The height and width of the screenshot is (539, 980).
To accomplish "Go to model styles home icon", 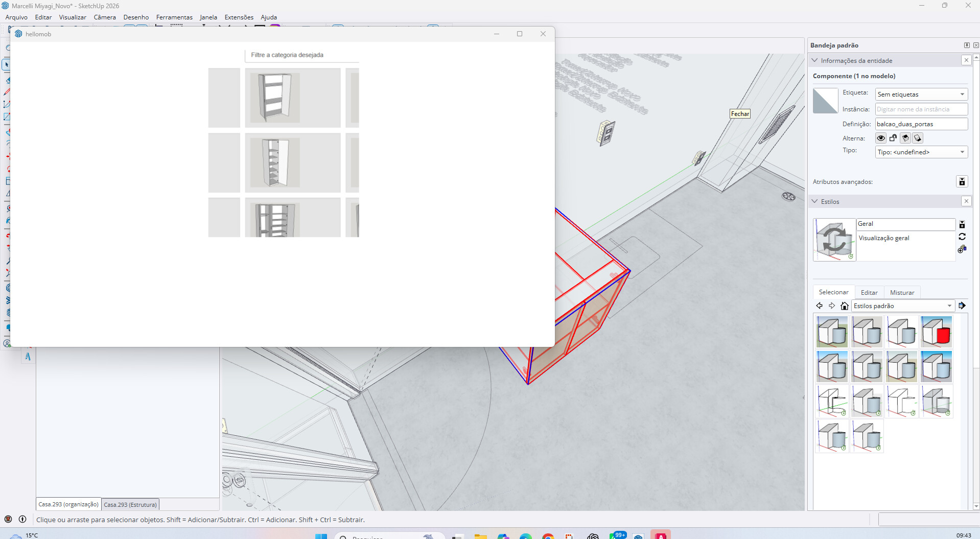I will (845, 306).
